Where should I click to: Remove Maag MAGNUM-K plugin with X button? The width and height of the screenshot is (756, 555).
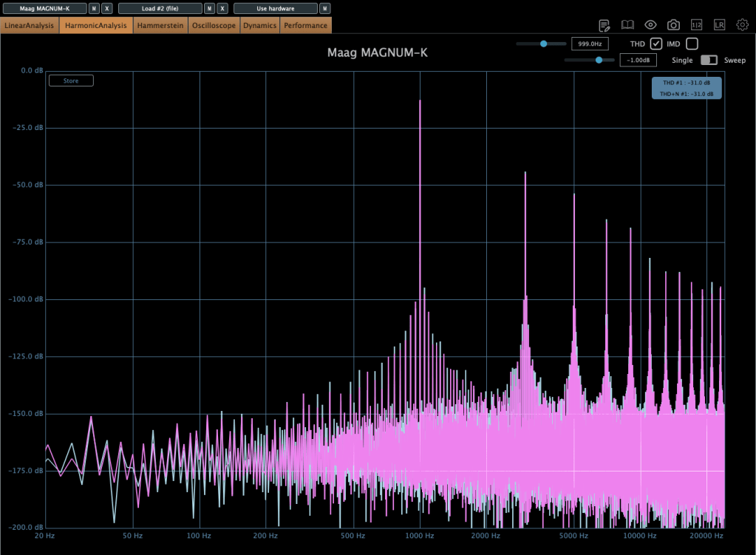point(106,9)
